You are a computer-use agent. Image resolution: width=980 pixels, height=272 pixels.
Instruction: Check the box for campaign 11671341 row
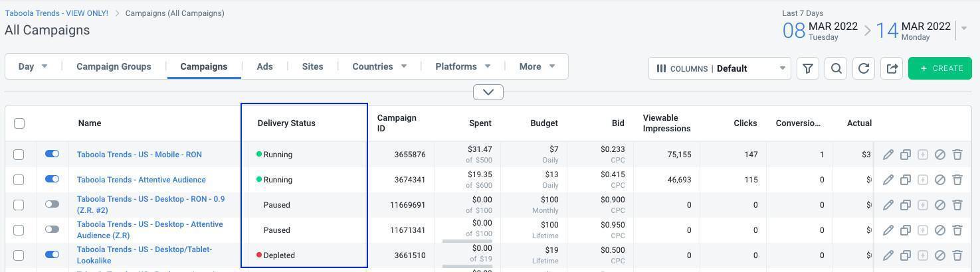(x=19, y=230)
